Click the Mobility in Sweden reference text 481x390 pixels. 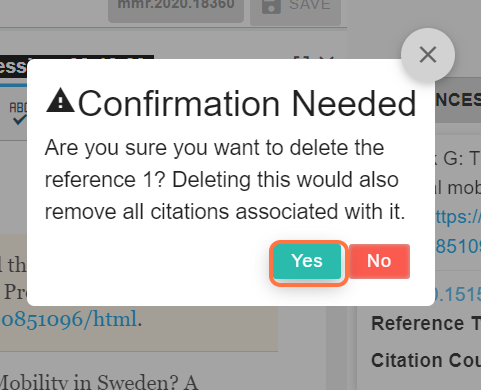pyautogui.click(x=99, y=382)
